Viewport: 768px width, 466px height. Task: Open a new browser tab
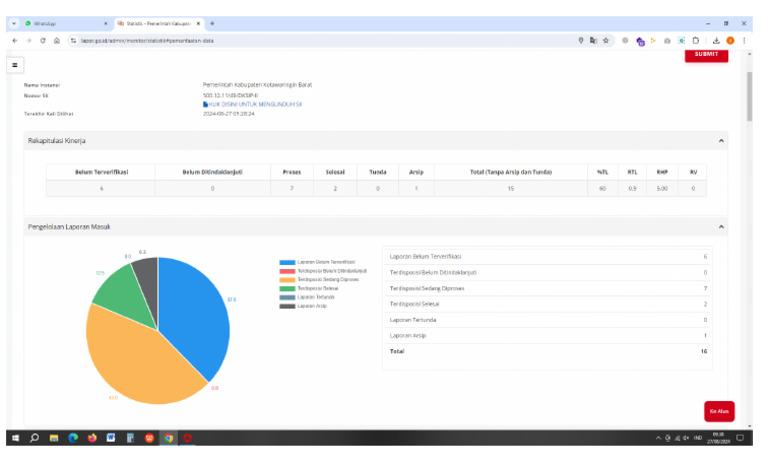coord(212,23)
